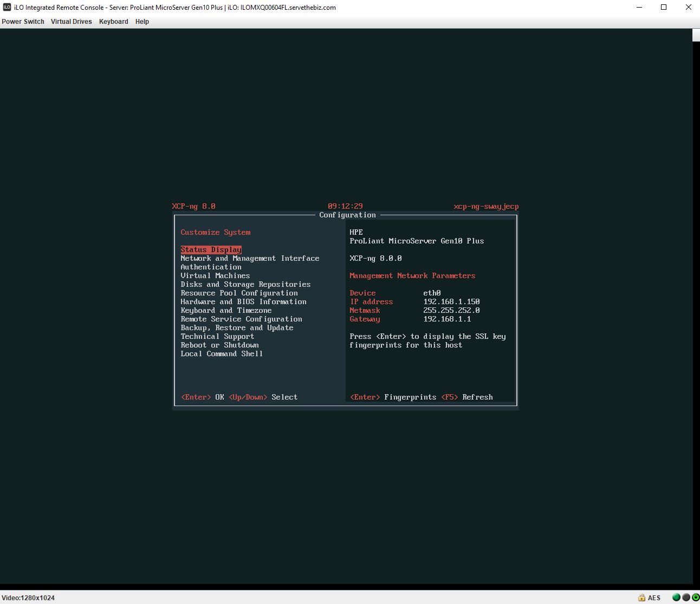Open the Power Switch menu
Viewport: 700px width, 604px height.
pos(23,22)
